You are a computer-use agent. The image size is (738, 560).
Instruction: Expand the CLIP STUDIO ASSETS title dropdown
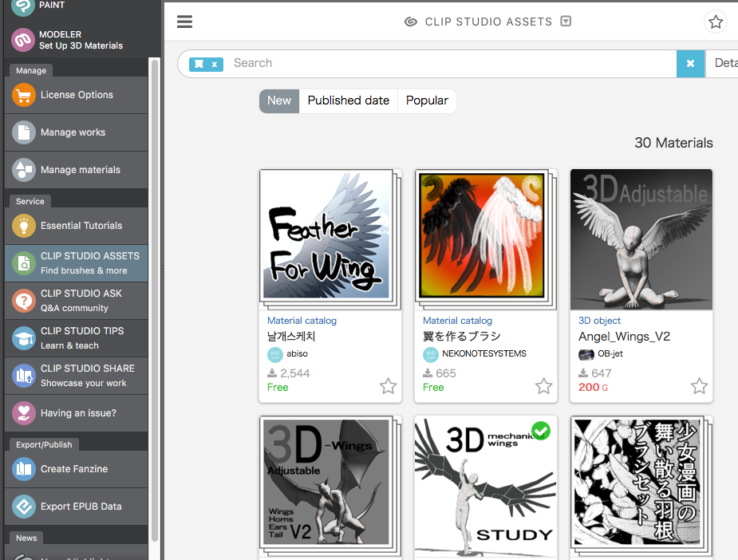click(x=566, y=22)
